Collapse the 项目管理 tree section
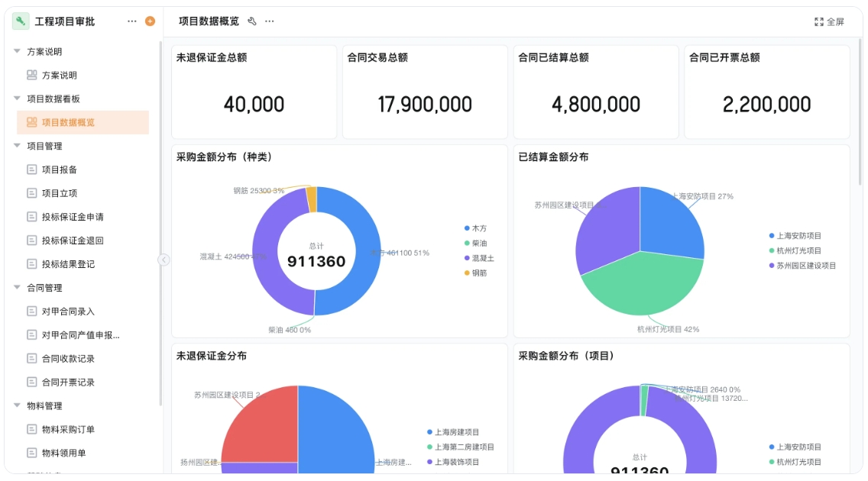Viewport: 868px width, 481px height. pyautogui.click(x=17, y=145)
